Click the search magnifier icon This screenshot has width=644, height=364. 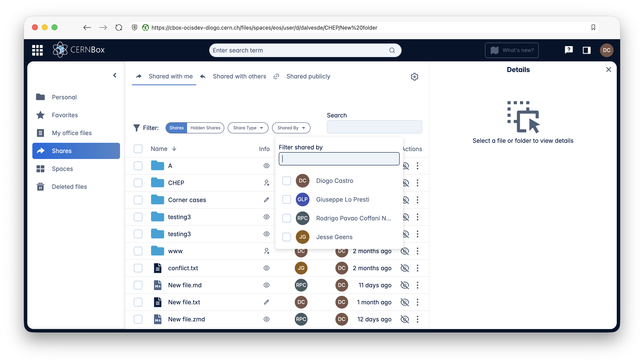(x=392, y=50)
